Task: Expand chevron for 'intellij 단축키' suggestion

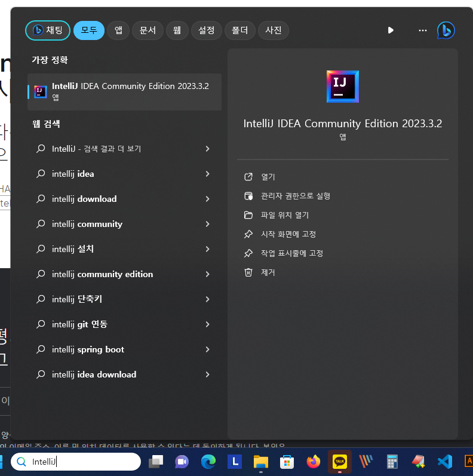Action: (x=207, y=299)
